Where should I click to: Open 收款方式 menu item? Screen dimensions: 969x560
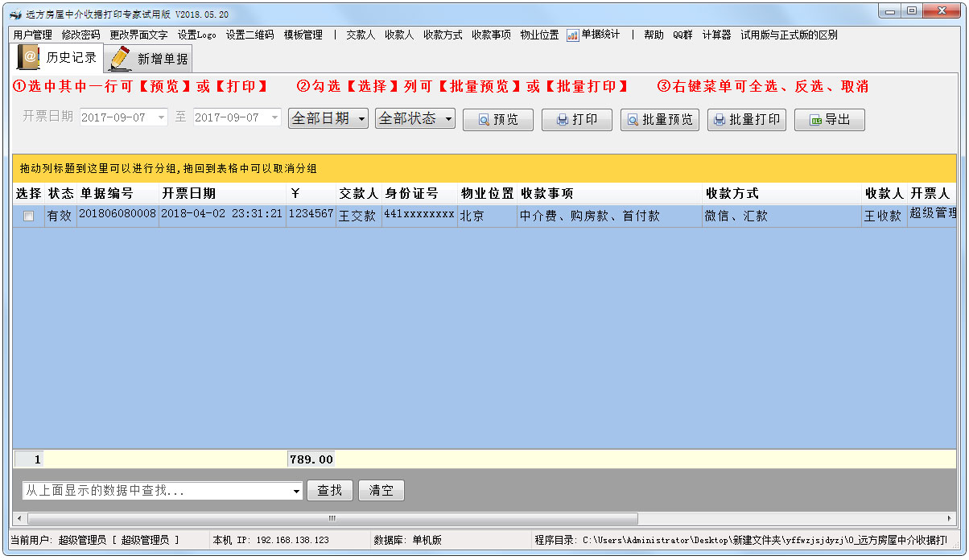[443, 35]
